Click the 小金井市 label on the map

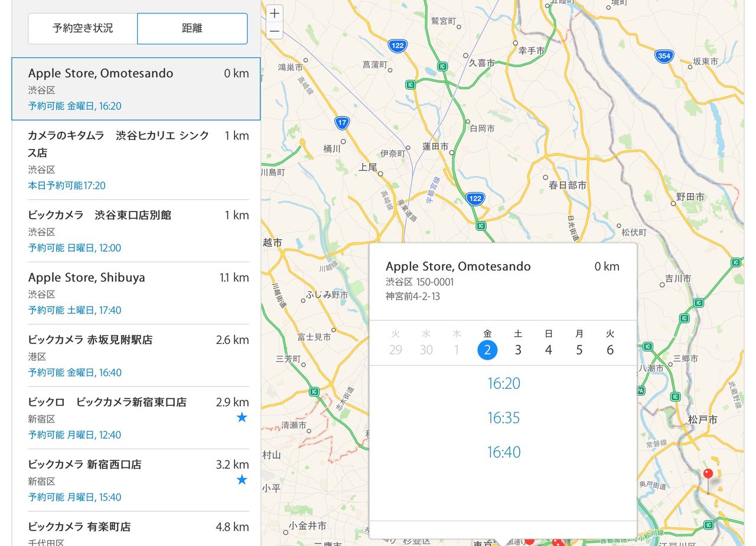pyautogui.click(x=308, y=525)
